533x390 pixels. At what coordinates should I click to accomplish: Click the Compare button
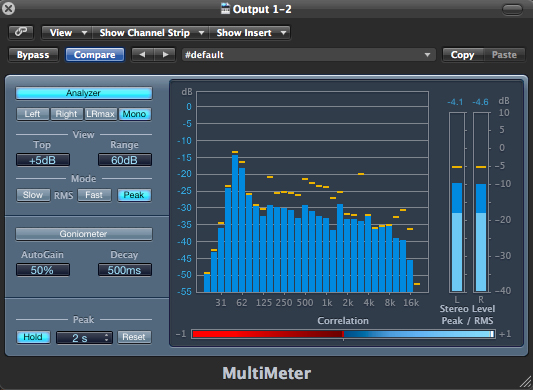click(x=94, y=55)
